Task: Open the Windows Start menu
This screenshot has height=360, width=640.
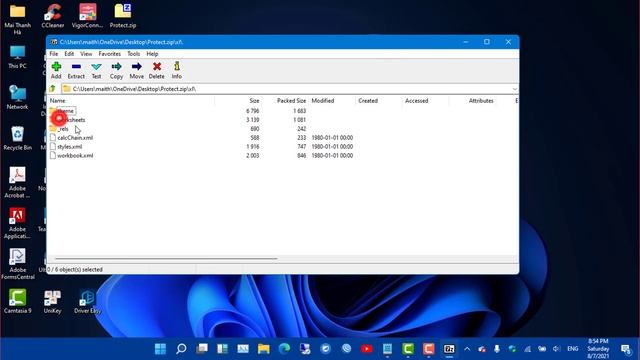Action: 160,349
